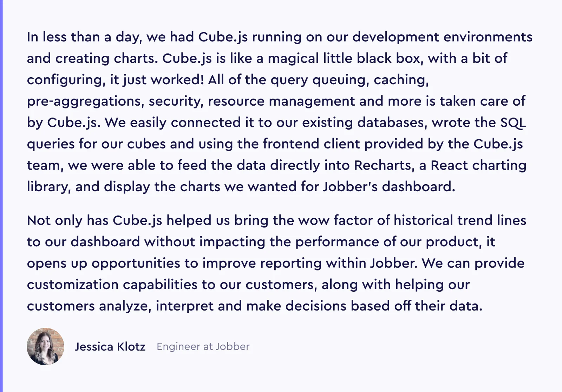Click the words analyze, interpret in last line

click(x=156, y=306)
